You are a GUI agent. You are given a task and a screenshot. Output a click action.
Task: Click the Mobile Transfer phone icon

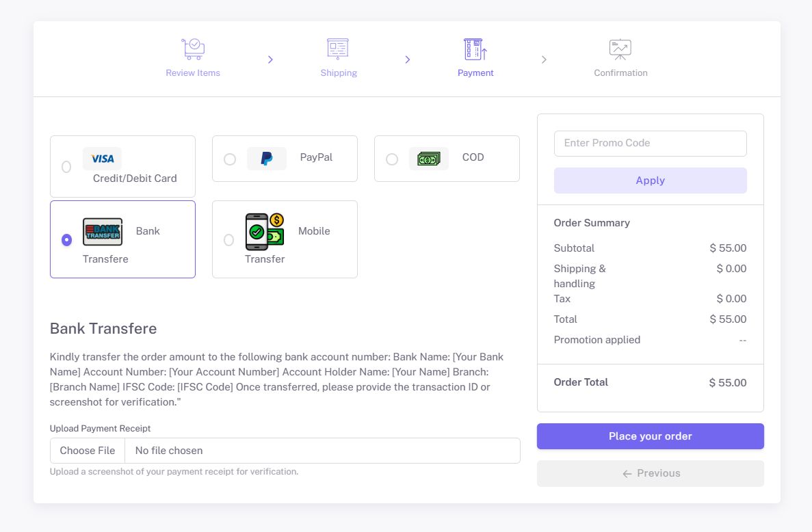click(265, 230)
